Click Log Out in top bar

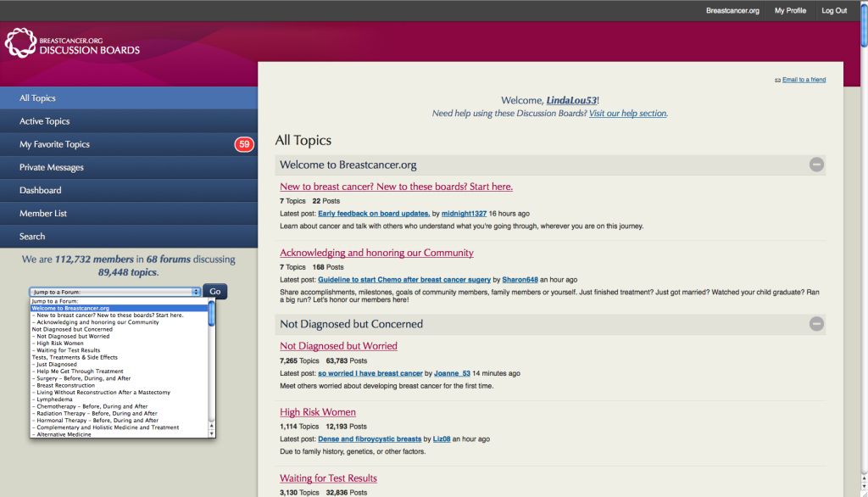pyautogui.click(x=834, y=10)
